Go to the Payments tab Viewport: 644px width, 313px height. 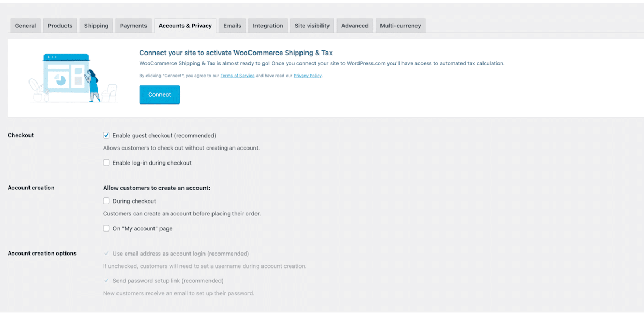pyautogui.click(x=134, y=26)
